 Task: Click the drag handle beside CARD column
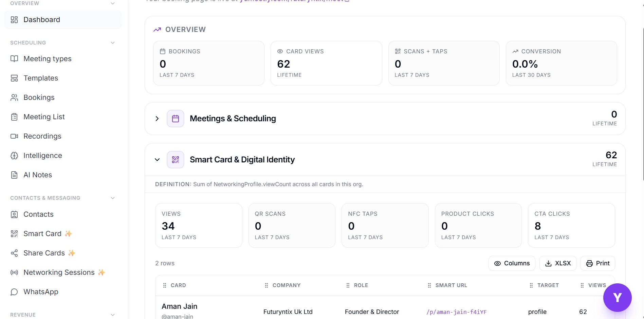tap(165, 285)
